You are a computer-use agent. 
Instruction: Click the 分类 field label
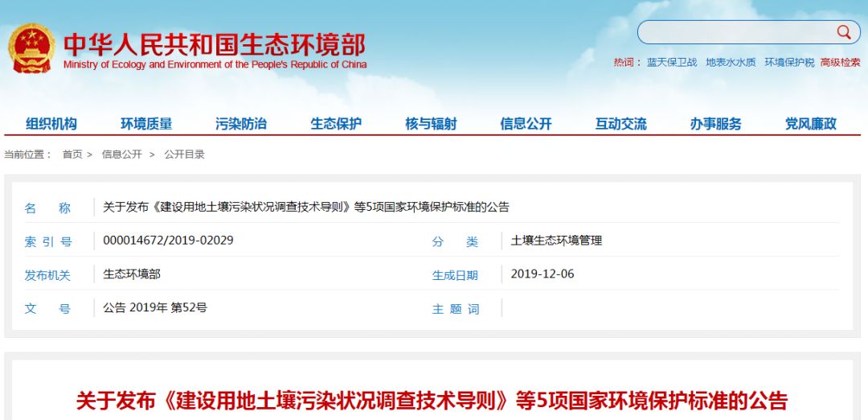[455, 241]
